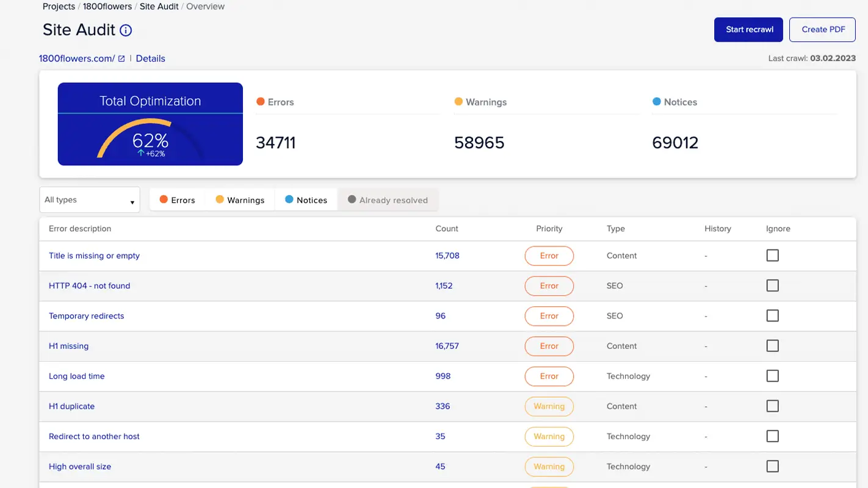Click the yellow Warnings legend dot
This screenshot has width=868, height=488.
click(458, 102)
